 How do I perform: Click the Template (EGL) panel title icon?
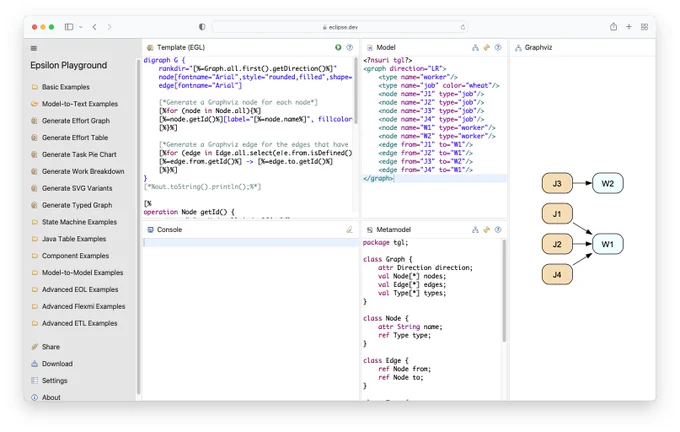[150, 48]
